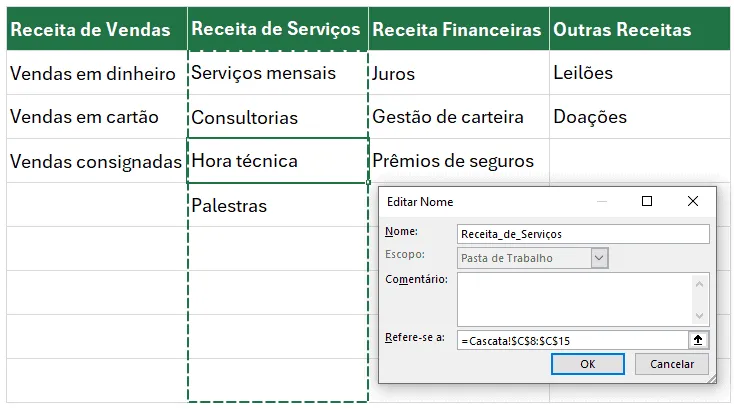Click the comment box scroll up arrow
Screen dimensions: 734x409
pos(699,284)
